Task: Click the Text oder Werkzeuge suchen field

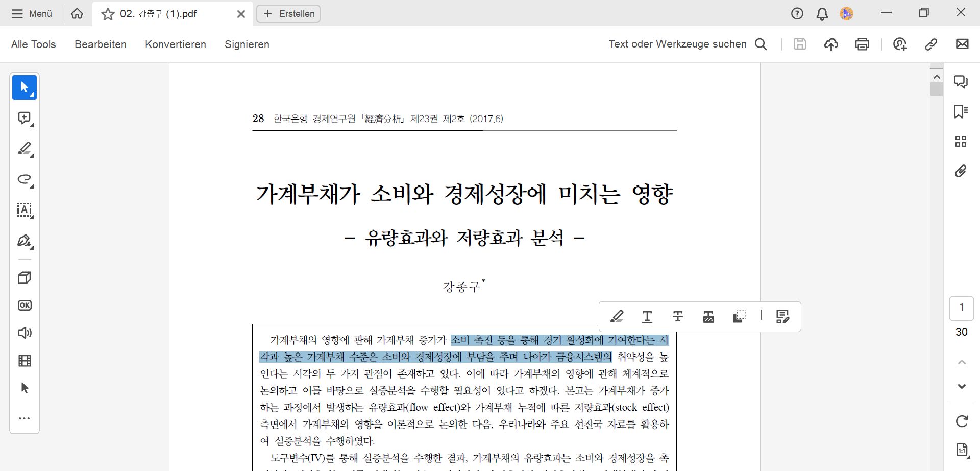Action: pos(677,44)
